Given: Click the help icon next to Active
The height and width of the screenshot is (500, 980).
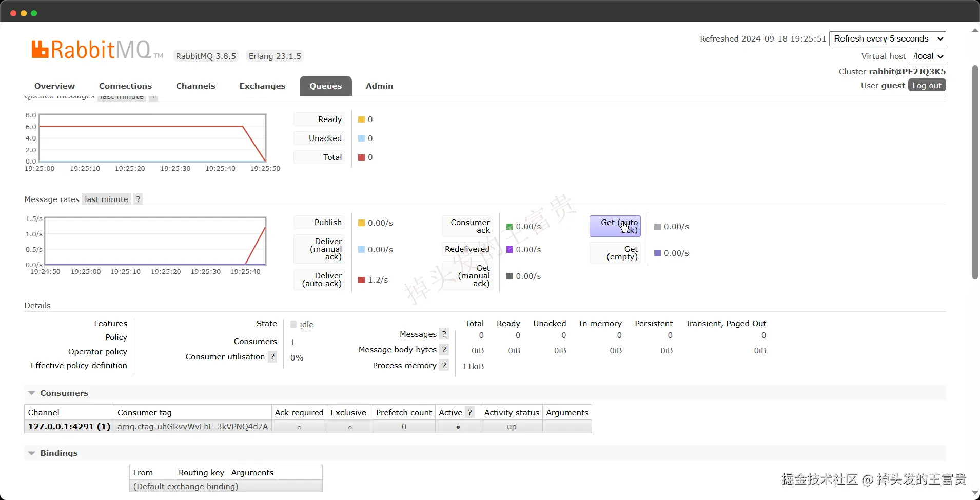Looking at the screenshot, I should [469, 413].
